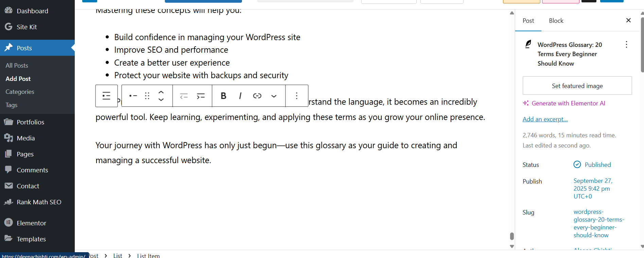The width and height of the screenshot is (644, 258).
Task: Click the Media library icon
Action: (8, 138)
